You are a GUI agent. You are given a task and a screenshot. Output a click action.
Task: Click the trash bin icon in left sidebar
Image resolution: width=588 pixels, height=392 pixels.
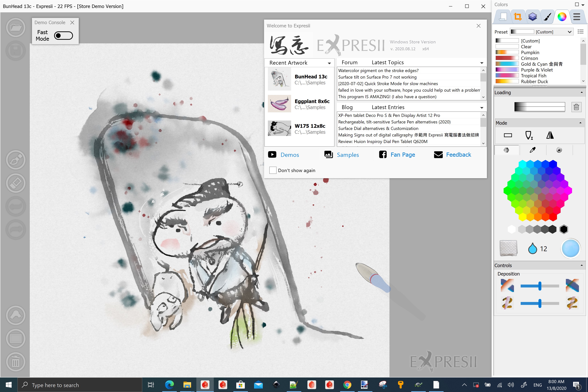tap(16, 362)
